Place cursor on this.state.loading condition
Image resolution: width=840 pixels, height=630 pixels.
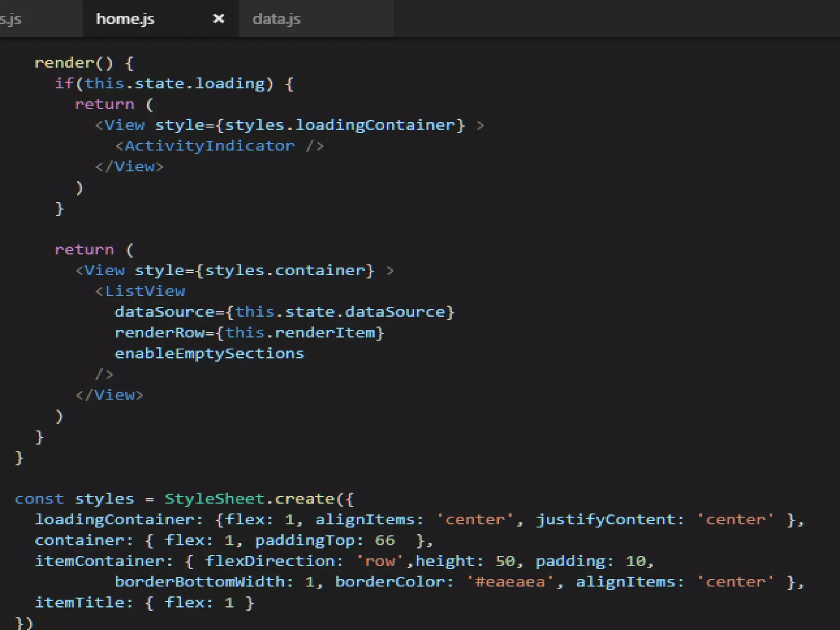(x=176, y=84)
